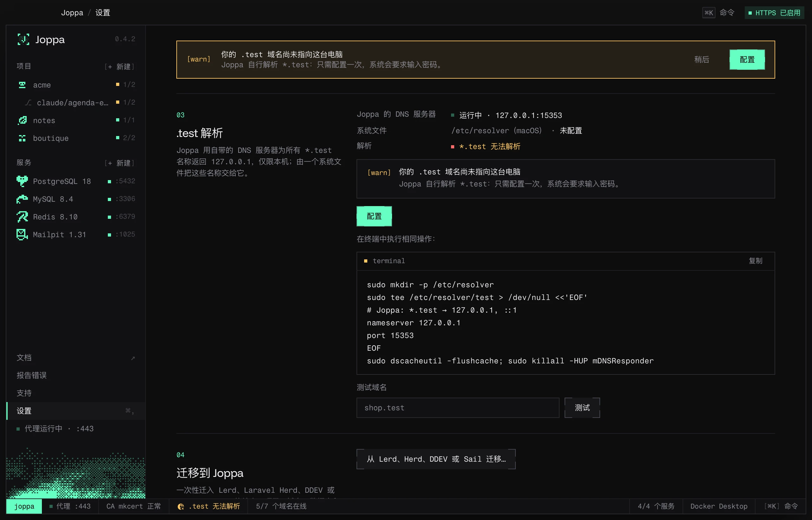
Task: Click the 127.0.0.1:15353 DNS server address
Action: point(529,115)
